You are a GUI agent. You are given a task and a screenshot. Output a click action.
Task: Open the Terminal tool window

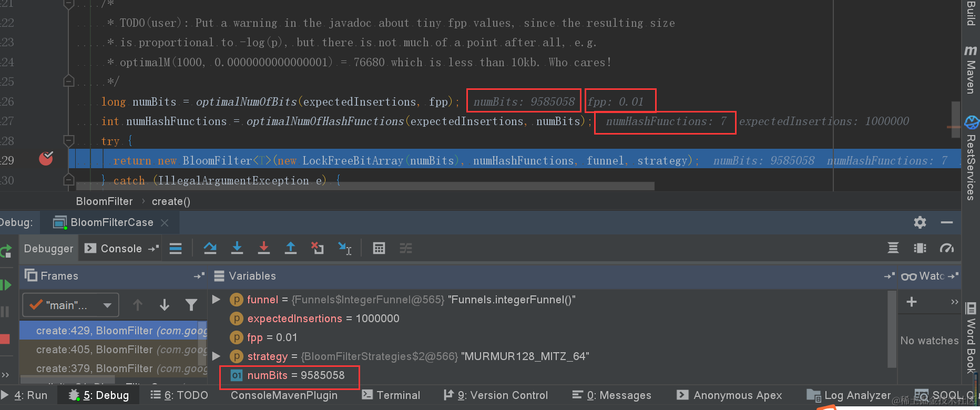click(391, 395)
